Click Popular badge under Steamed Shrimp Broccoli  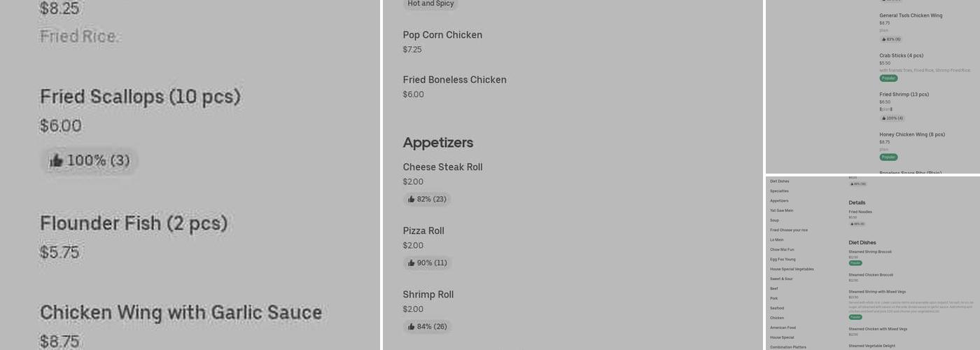855,263
